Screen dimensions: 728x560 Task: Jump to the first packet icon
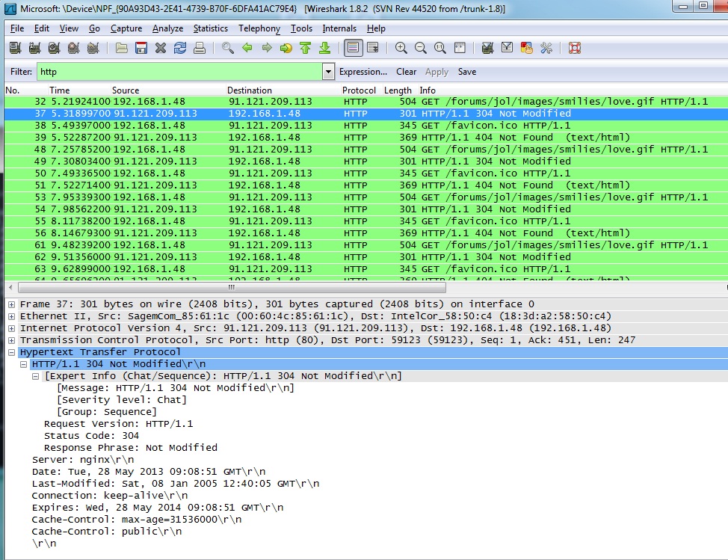tap(306, 48)
